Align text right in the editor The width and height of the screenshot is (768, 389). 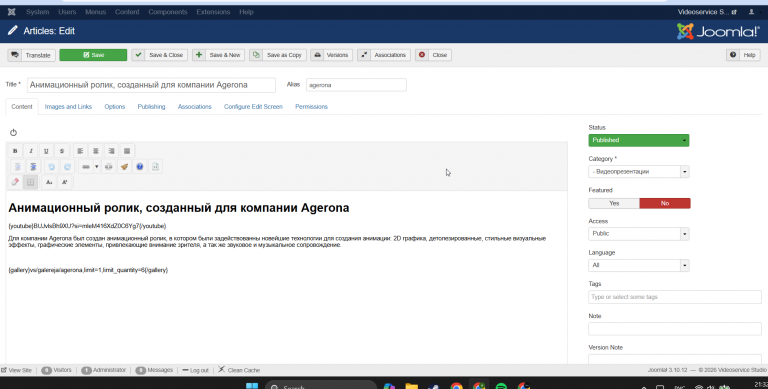coord(112,151)
